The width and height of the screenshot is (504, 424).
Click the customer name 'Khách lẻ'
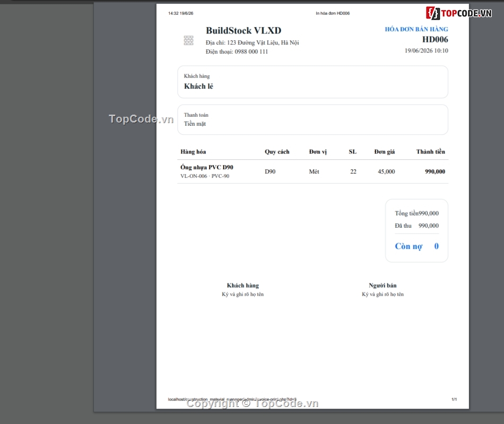(198, 86)
